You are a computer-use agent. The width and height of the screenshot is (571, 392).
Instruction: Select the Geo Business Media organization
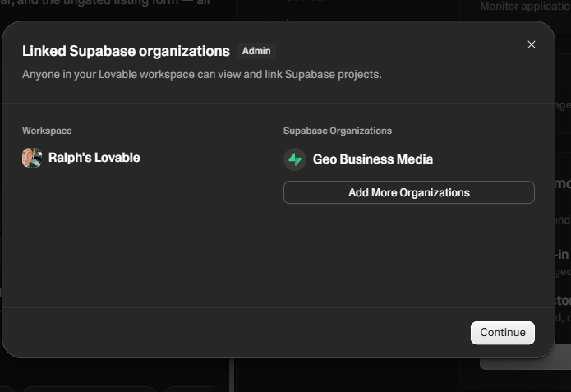click(372, 159)
